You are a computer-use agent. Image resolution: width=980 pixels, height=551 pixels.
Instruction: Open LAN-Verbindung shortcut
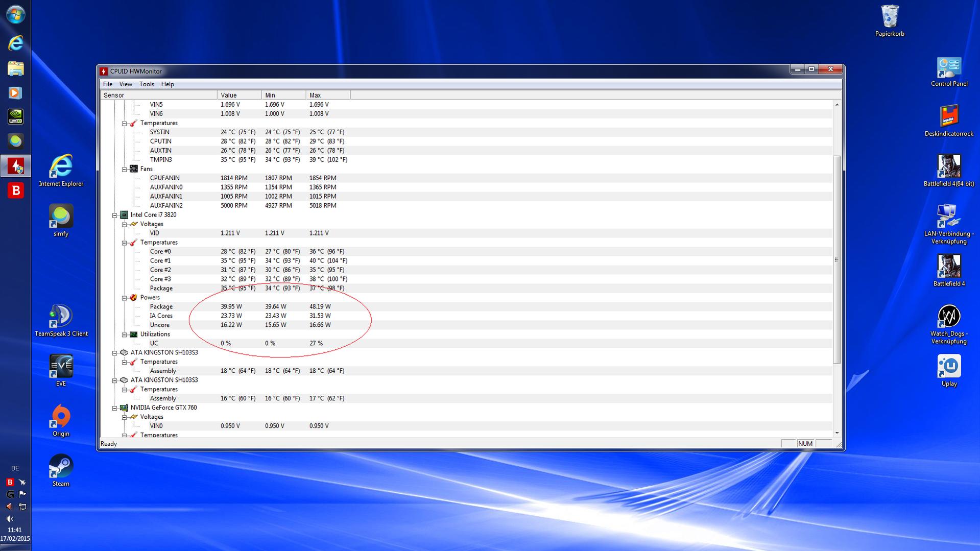click(949, 224)
